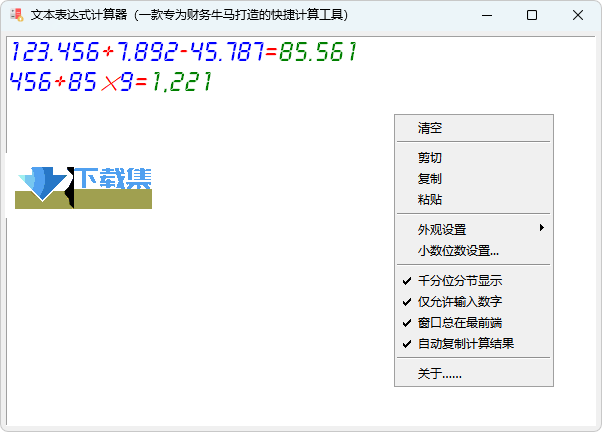The height and width of the screenshot is (432, 602).
Task: Choose 剪切 in the context menu
Action: [430, 157]
